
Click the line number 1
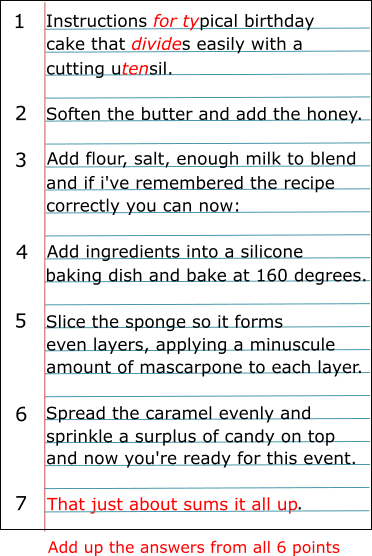point(20,21)
